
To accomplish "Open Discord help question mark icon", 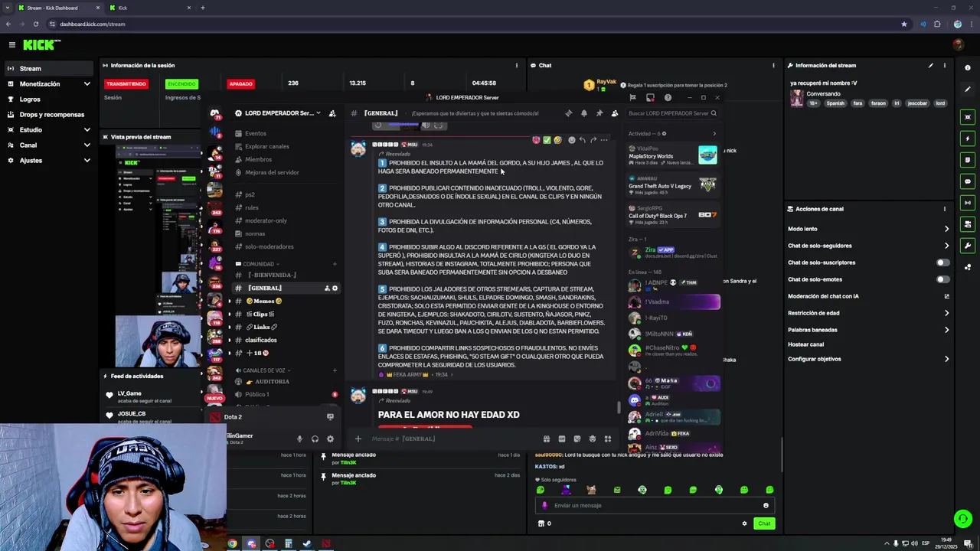I will pos(668,97).
